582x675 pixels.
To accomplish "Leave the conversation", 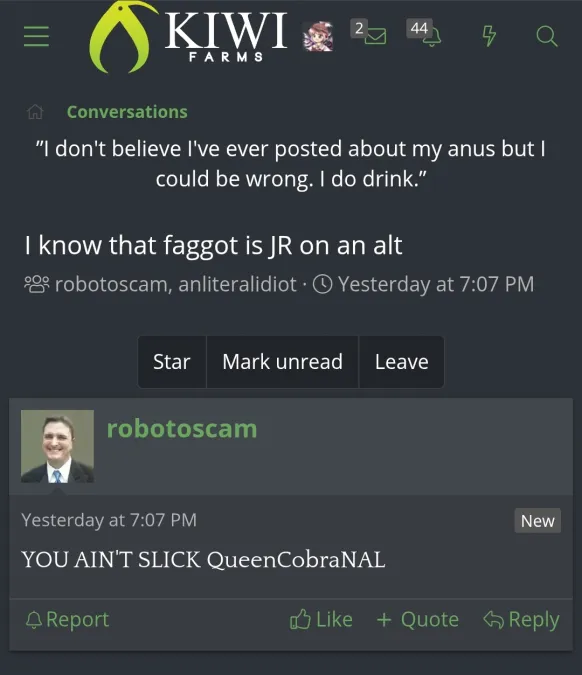I will [x=401, y=362].
